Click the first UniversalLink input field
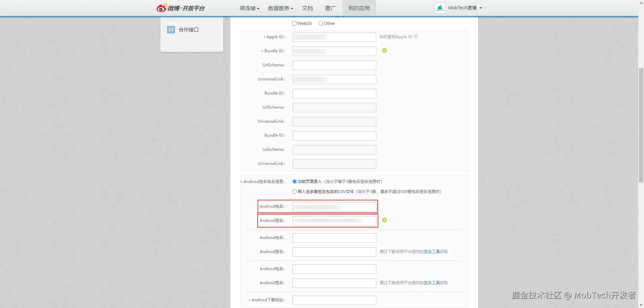This screenshot has height=308, width=644. point(334,79)
